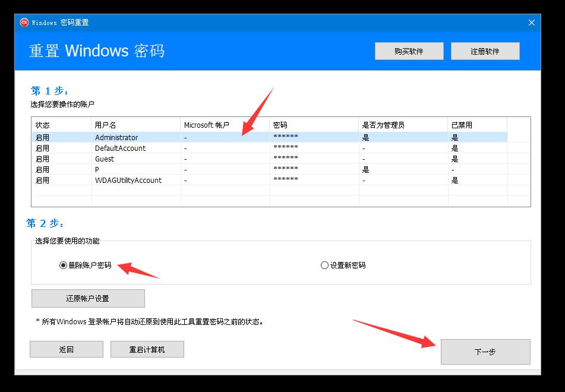Click the 状态 column header
This screenshot has height=392, width=565.
coord(62,125)
